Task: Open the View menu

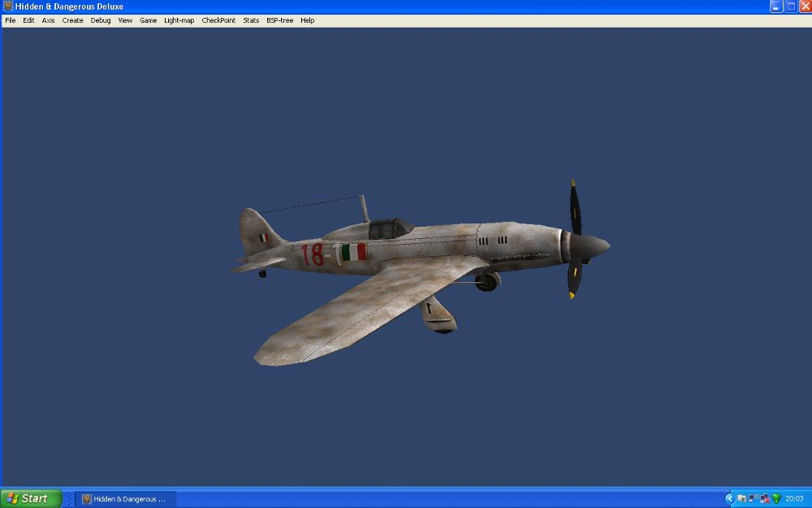Action: (x=123, y=20)
